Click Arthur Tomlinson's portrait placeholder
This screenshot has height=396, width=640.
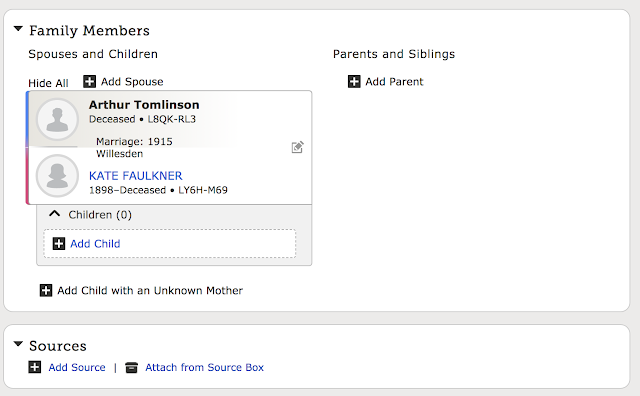point(57,119)
